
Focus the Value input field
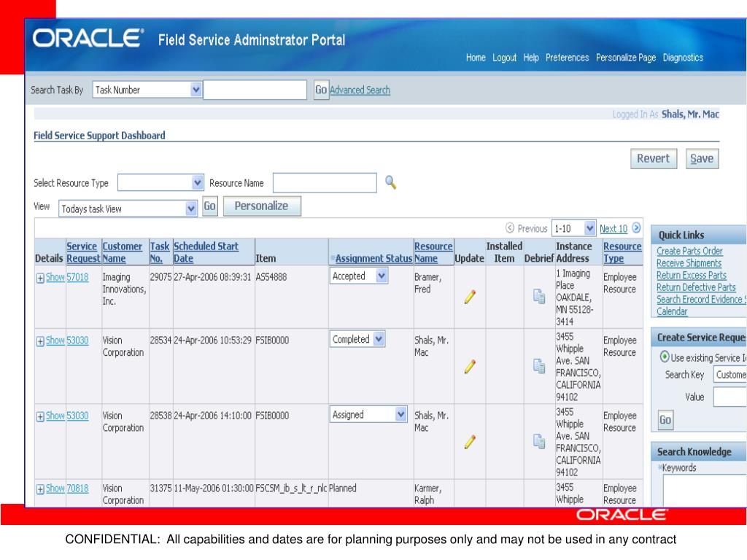pyautogui.click(x=729, y=397)
